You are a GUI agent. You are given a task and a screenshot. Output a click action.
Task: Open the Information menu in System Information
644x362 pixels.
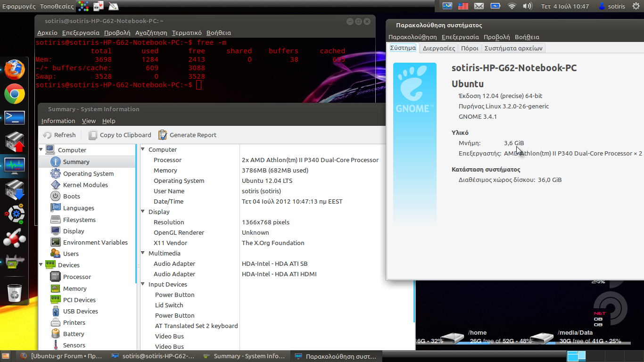pyautogui.click(x=58, y=121)
